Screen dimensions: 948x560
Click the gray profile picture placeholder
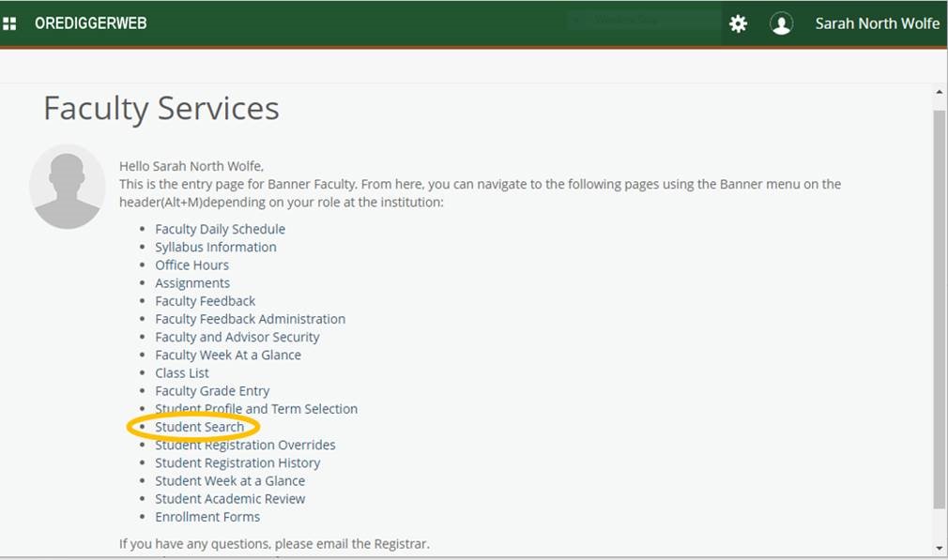pyautogui.click(x=67, y=187)
